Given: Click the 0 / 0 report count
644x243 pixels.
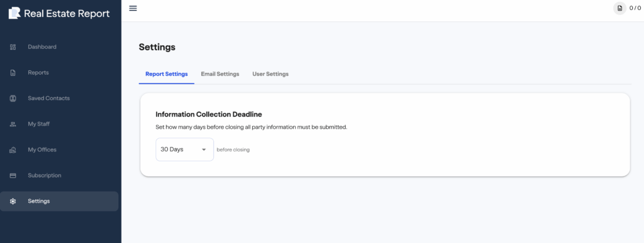Looking at the screenshot, I should click(x=635, y=8).
